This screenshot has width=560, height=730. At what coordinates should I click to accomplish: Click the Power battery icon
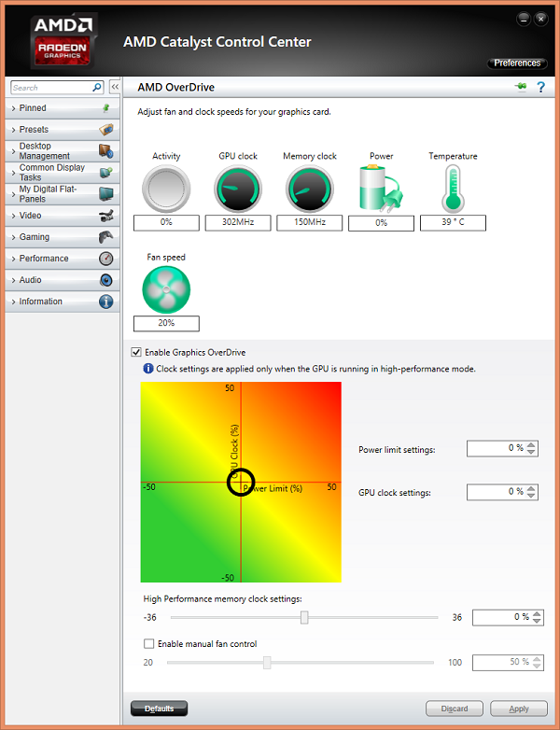pyautogui.click(x=381, y=189)
